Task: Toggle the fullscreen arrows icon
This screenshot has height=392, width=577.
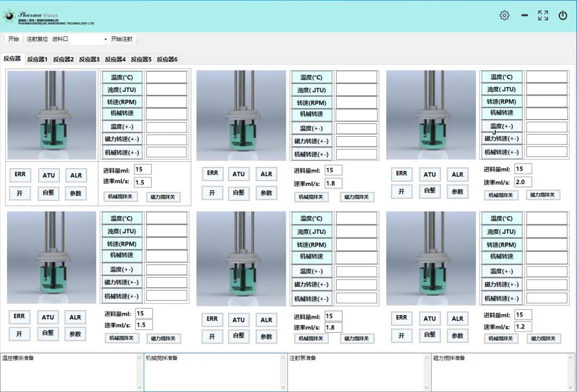Action: tap(543, 15)
